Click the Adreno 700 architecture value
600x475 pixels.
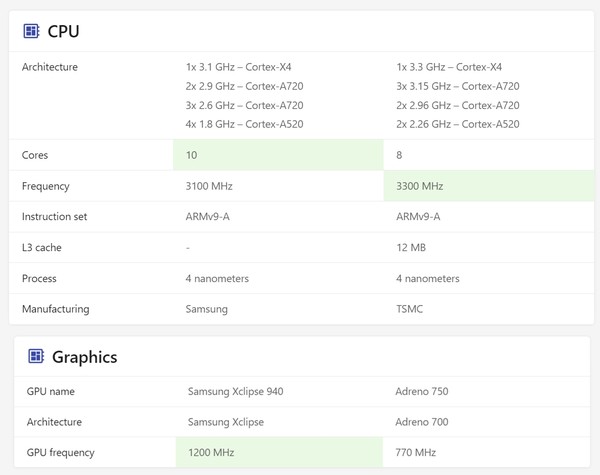pyautogui.click(x=421, y=422)
